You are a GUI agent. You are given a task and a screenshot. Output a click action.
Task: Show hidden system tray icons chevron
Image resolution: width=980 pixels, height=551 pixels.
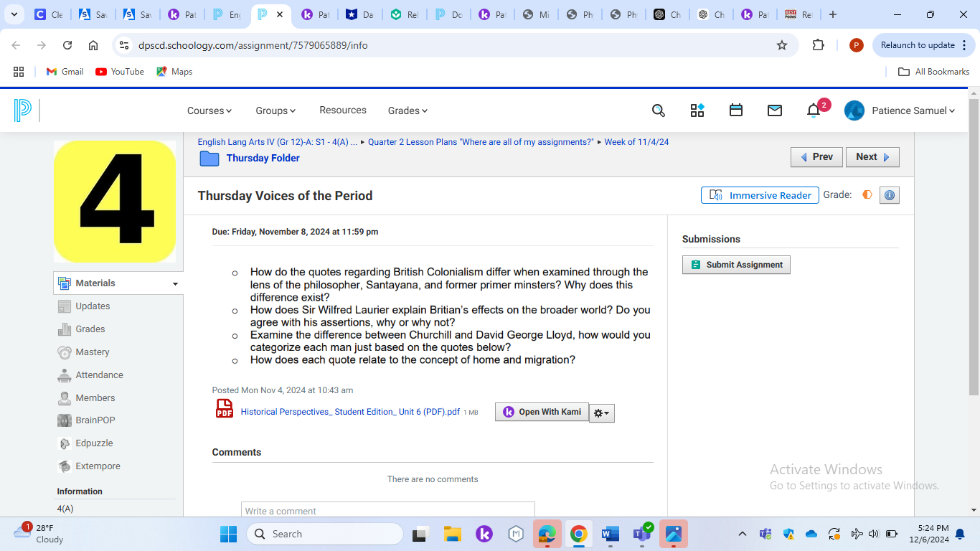(x=743, y=534)
